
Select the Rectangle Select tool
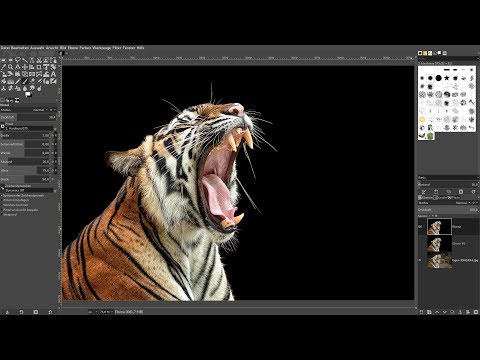click(x=3, y=60)
